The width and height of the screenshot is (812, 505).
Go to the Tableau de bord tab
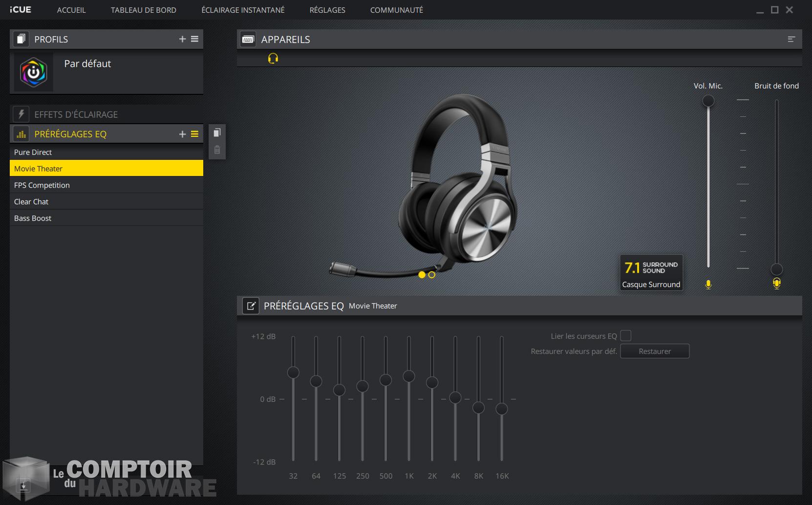[x=143, y=10]
